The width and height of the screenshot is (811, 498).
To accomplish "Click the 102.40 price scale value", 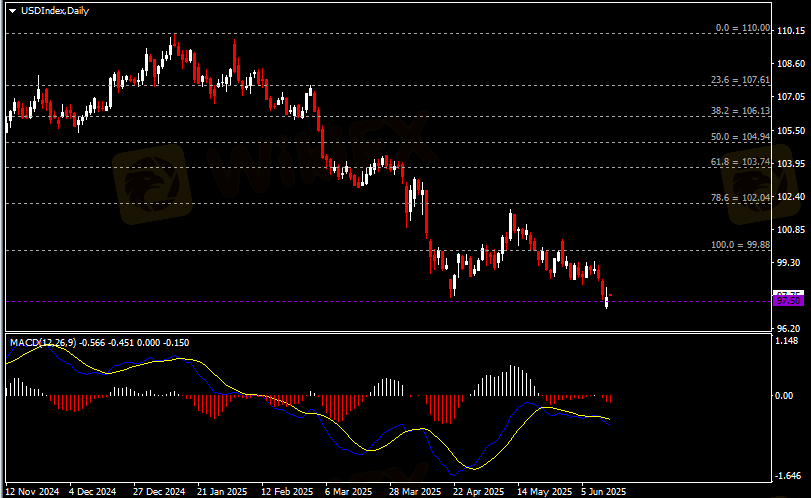I will 791,197.
